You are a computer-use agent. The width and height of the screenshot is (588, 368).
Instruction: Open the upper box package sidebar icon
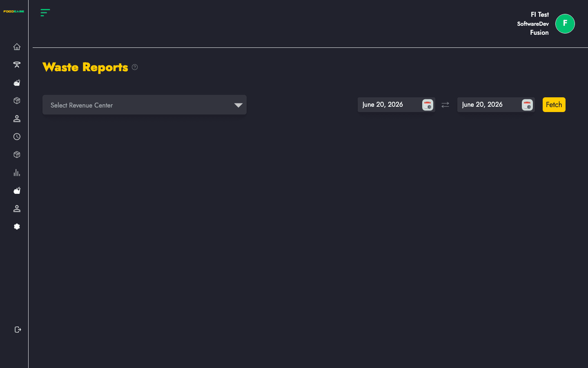tap(17, 101)
